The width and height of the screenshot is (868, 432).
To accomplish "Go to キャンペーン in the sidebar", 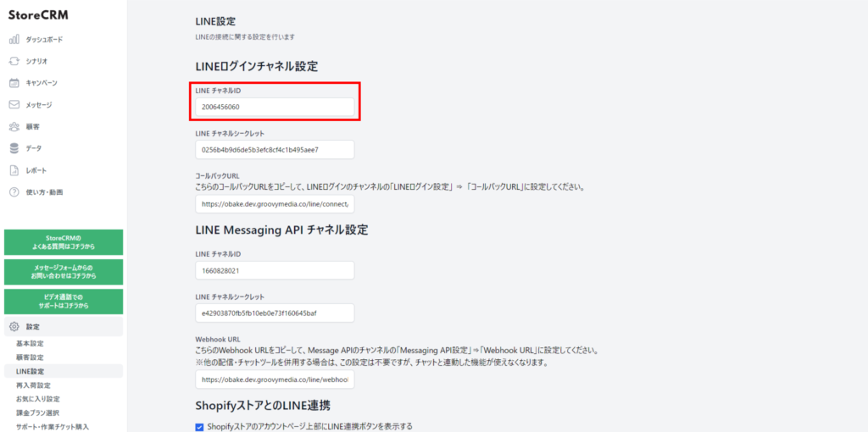I will click(x=42, y=83).
